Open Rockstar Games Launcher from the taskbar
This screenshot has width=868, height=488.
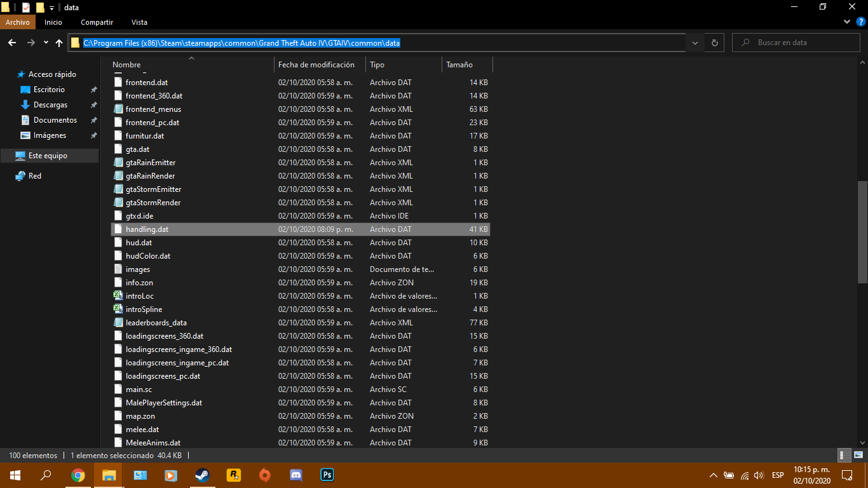(233, 475)
